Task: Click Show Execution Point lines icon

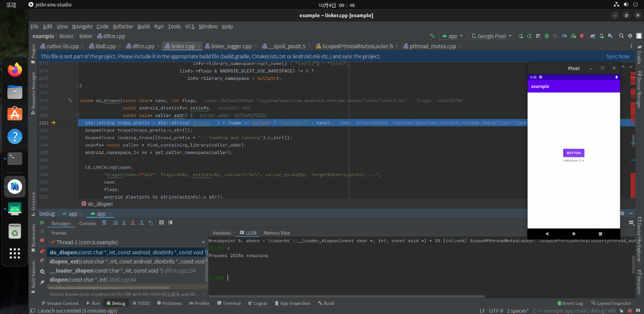Action: pos(104,222)
